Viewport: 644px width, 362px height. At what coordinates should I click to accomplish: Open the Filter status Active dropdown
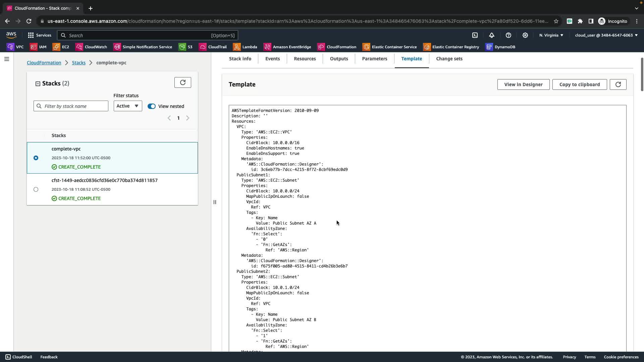point(127,106)
